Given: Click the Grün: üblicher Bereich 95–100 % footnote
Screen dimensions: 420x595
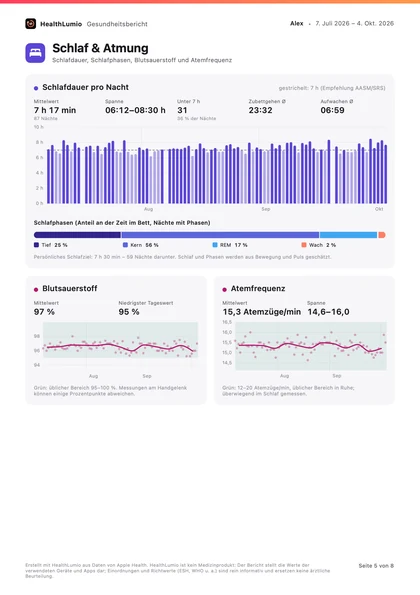Looking at the screenshot, I should 110,391.
